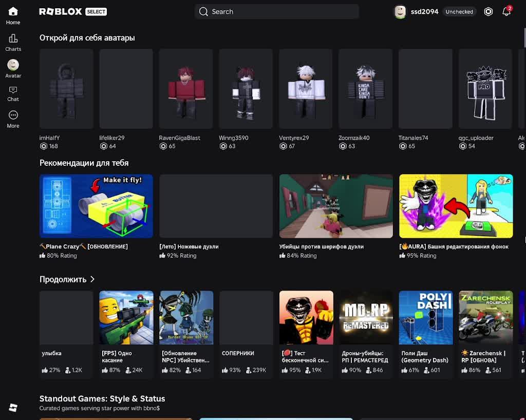Open Chat in the sidebar

point(13,94)
